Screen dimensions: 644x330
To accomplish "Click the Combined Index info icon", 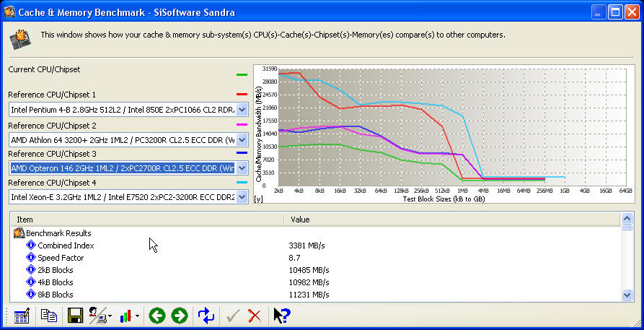I will (x=31, y=246).
